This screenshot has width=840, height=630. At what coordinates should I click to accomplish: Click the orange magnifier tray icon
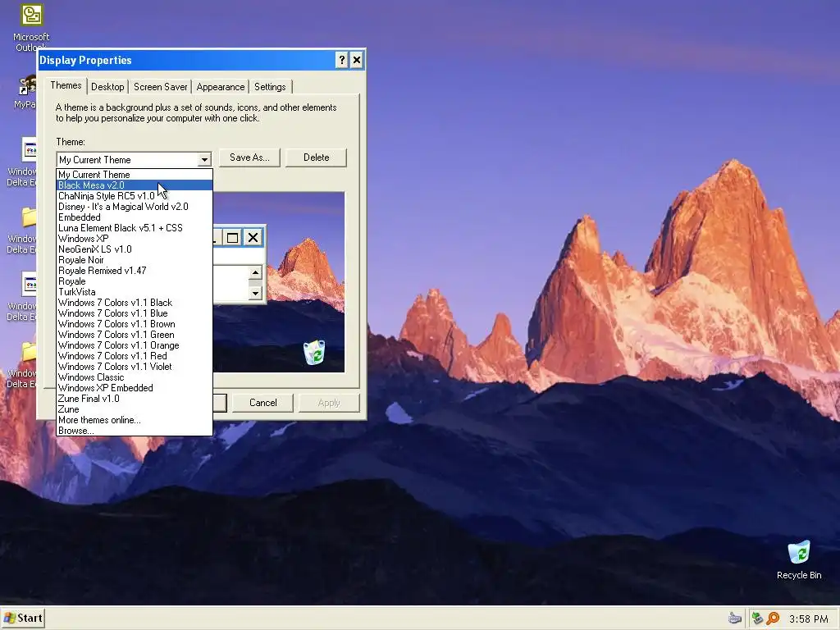click(773, 619)
